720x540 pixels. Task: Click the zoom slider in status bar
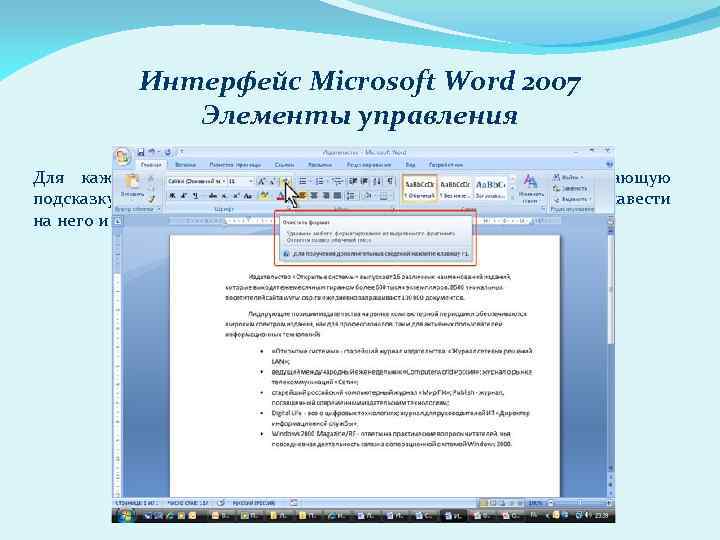point(579,503)
